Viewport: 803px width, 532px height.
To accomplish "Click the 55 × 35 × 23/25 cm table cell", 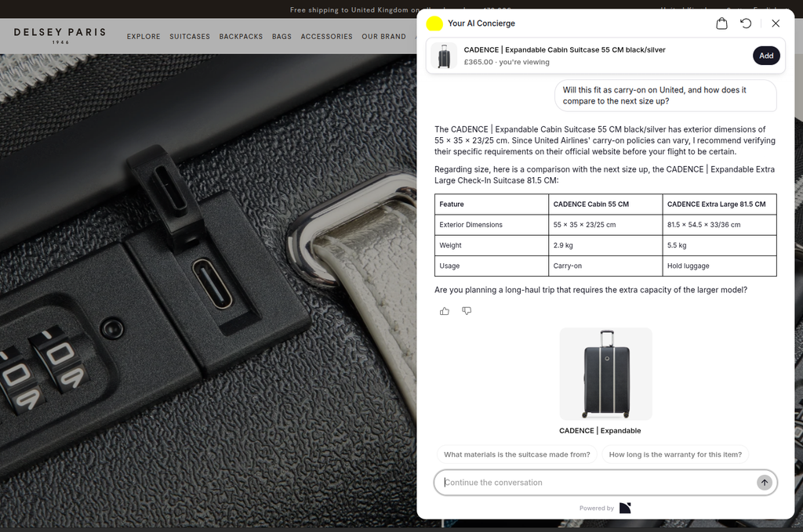I will pyautogui.click(x=605, y=225).
